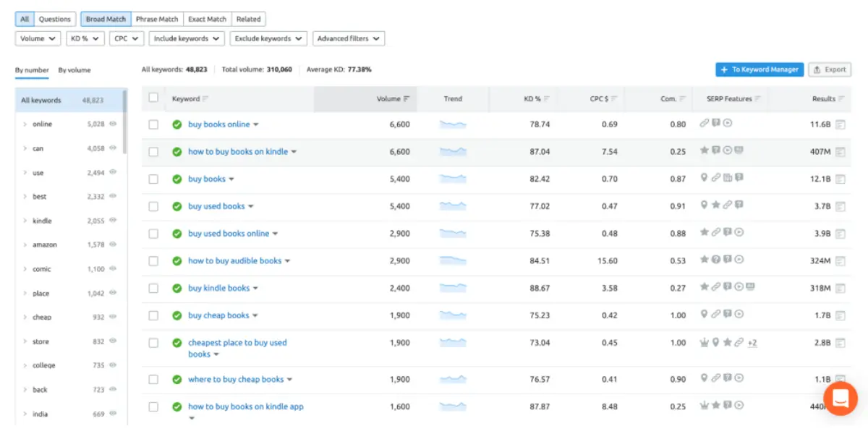This screenshot has height=434, width=868.
Task: Check the box for buy books online
Action: click(153, 124)
